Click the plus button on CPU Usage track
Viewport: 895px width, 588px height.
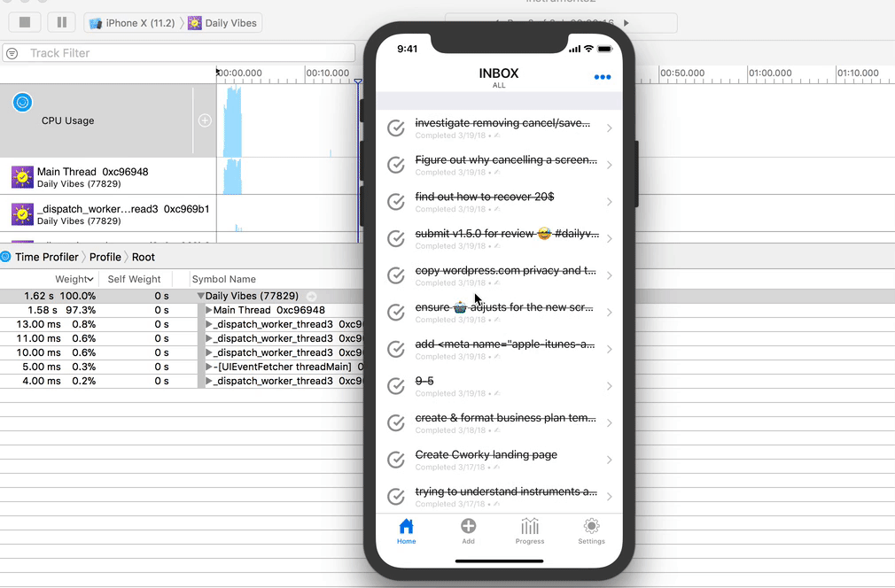205,120
